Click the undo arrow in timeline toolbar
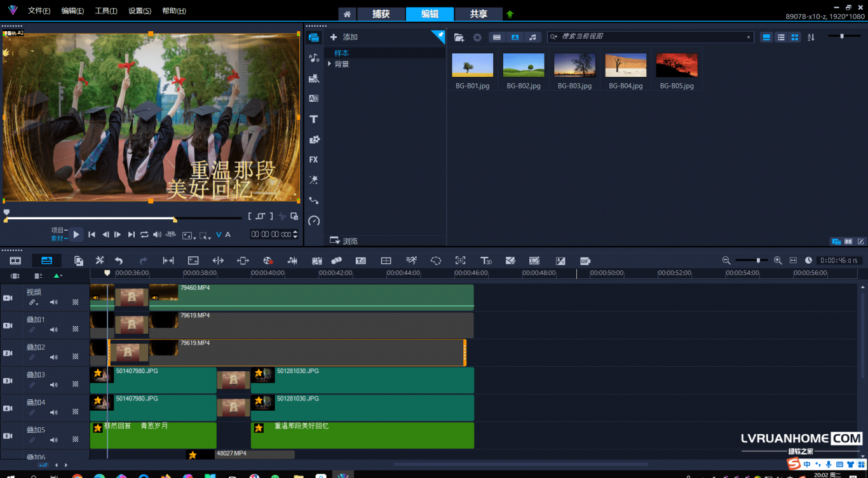This screenshot has height=478, width=868. (119, 261)
